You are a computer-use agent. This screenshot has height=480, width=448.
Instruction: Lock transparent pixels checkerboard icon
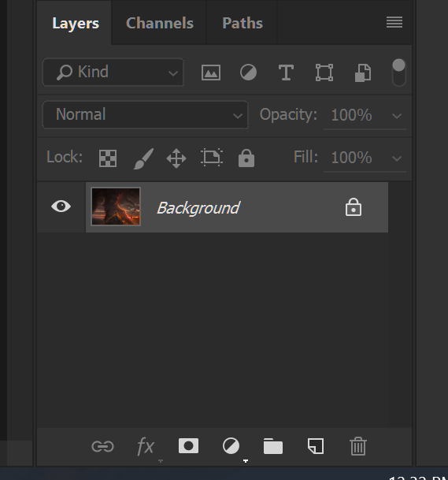pos(108,158)
